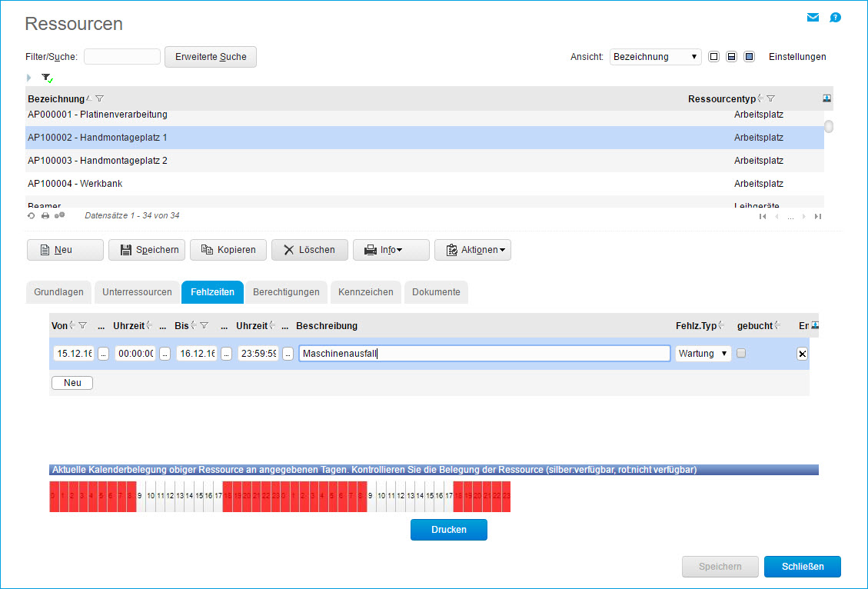The width and height of the screenshot is (868, 589).
Task: Click the blue Drucken button
Action: [x=448, y=530]
